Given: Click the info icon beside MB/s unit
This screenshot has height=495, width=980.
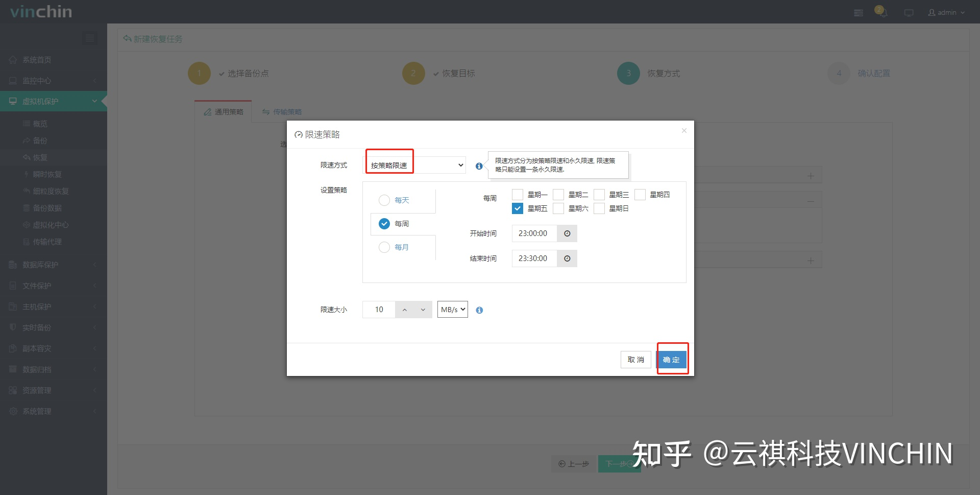Looking at the screenshot, I should coord(479,310).
